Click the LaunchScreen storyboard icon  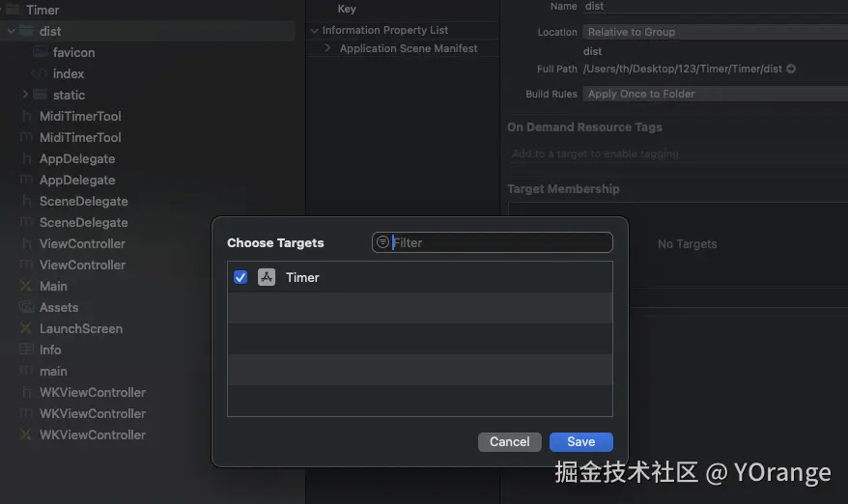click(x=25, y=328)
